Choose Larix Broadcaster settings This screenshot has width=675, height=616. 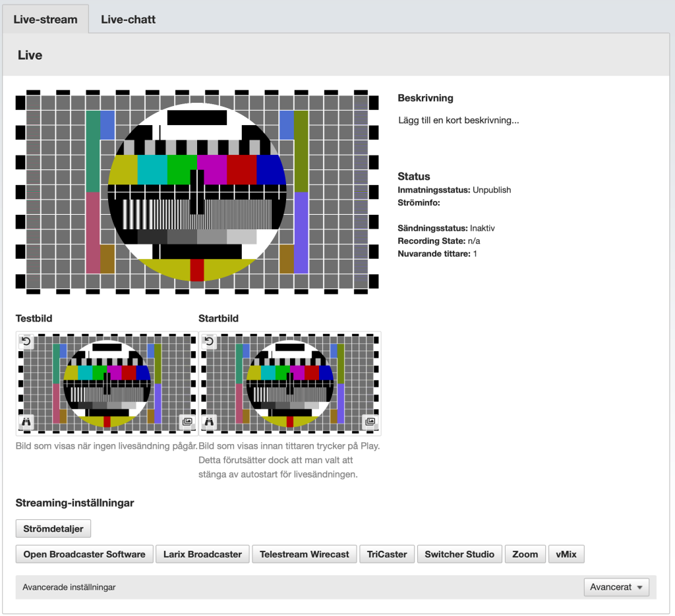tap(202, 554)
